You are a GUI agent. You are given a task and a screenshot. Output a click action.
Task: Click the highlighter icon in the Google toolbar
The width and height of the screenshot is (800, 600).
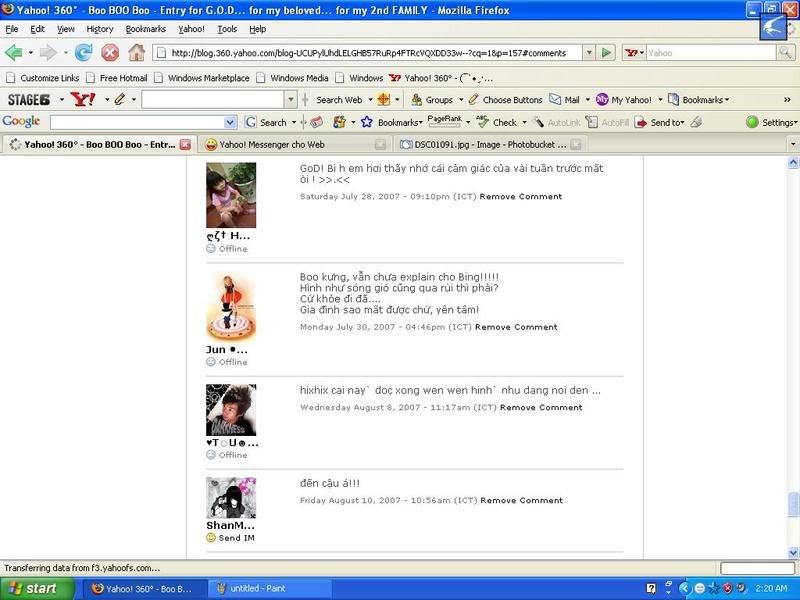pos(697,122)
